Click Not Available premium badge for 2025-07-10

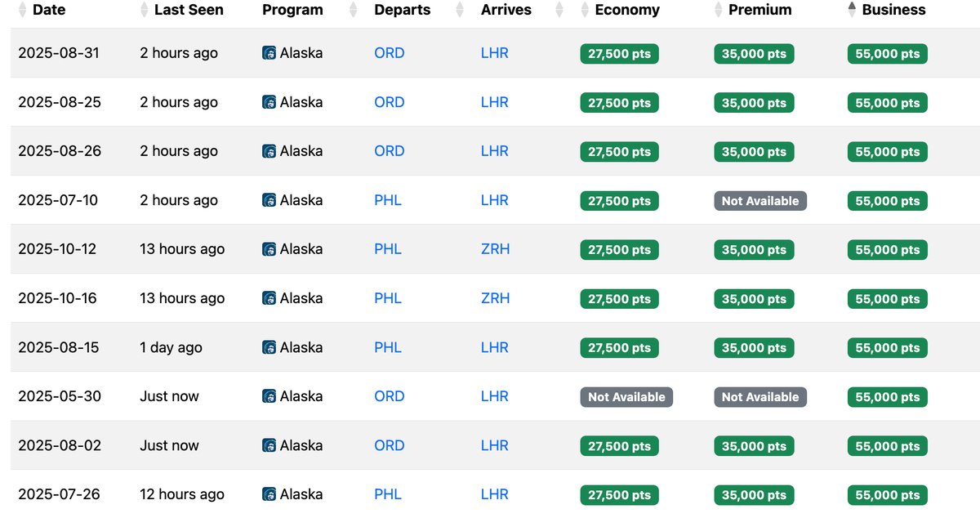click(x=760, y=201)
